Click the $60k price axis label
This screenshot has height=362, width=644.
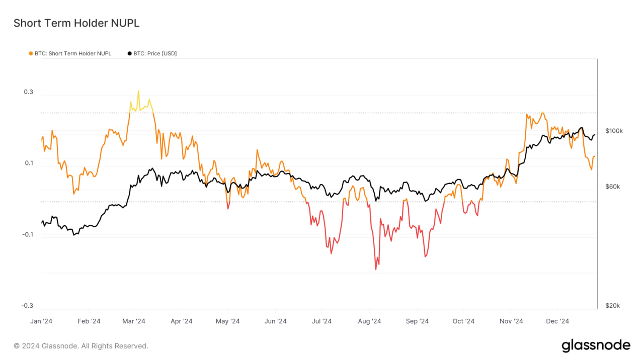click(x=613, y=187)
